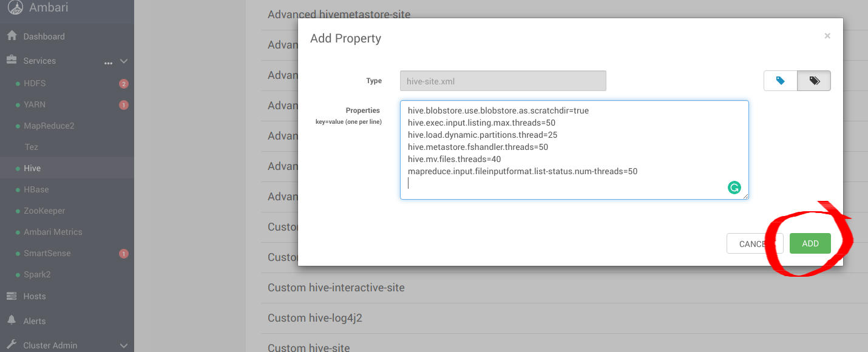Close the Add Property dialog with X

(x=827, y=36)
